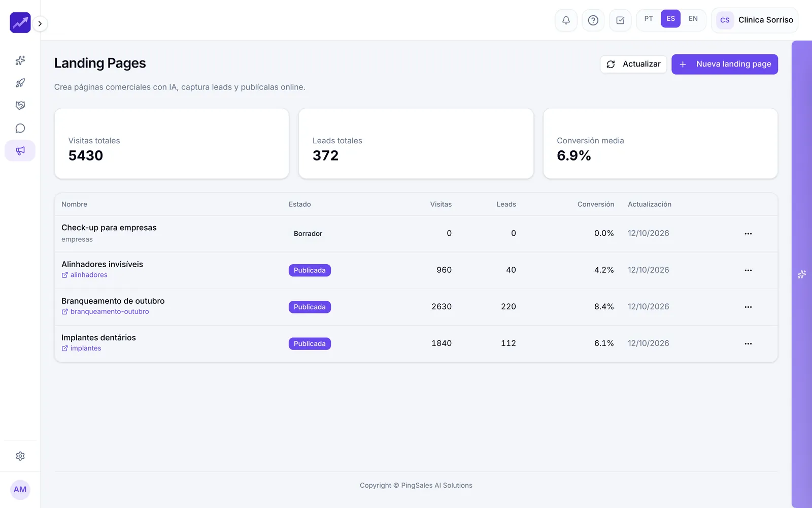Click the Visitas column header

441,204
